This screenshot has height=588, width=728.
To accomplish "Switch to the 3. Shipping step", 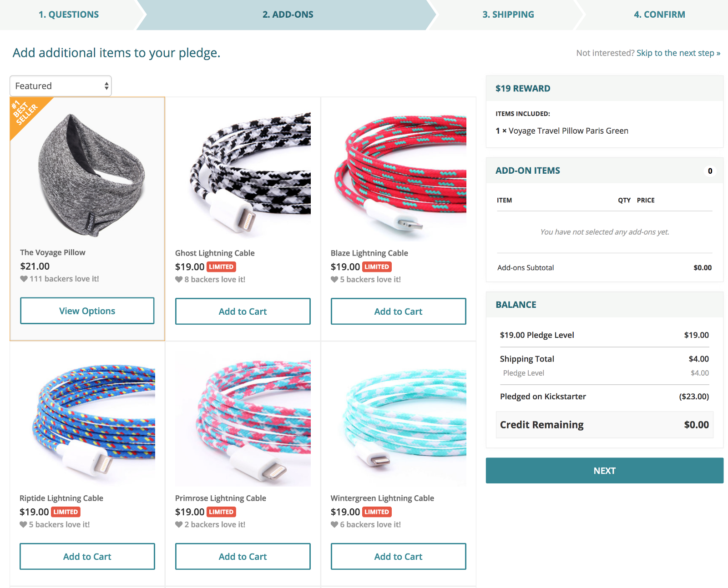I will pos(508,15).
